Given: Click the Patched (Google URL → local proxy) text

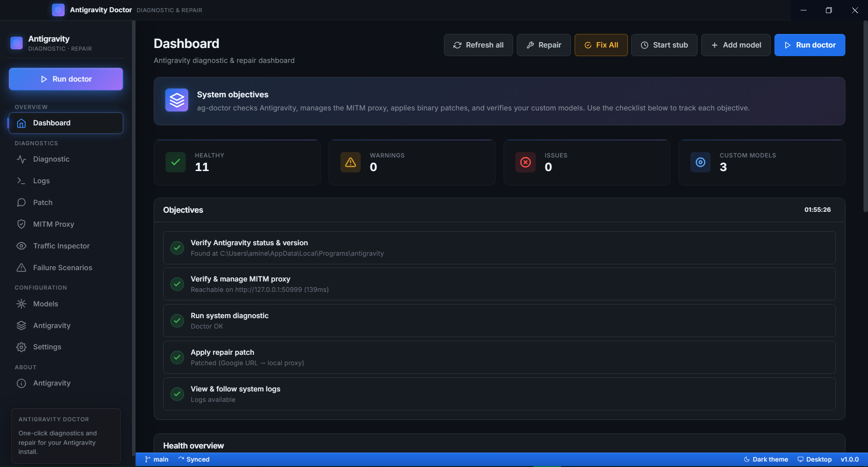Looking at the screenshot, I should [x=247, y=363].
